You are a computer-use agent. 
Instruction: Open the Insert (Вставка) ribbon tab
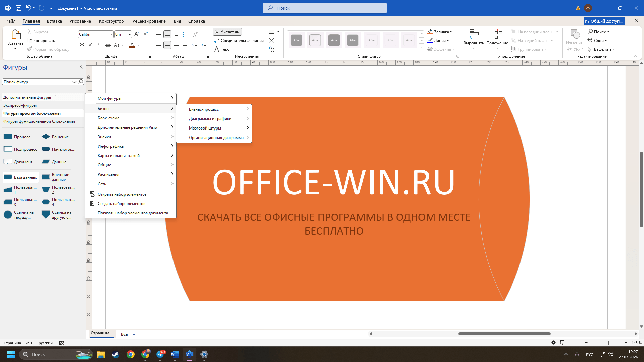coord(54,21)
